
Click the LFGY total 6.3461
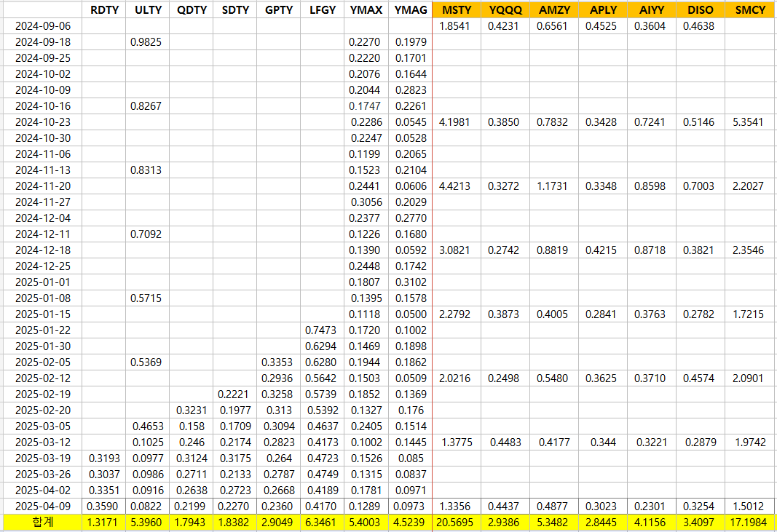click(x=322, y=522)
